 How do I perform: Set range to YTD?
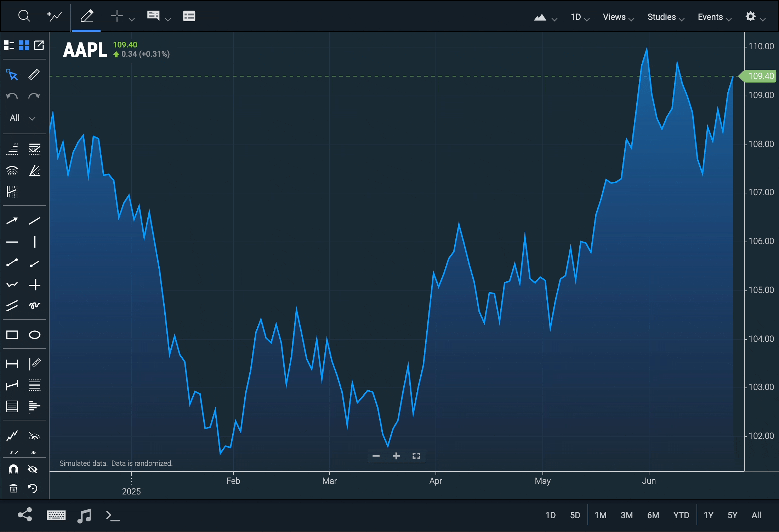pos(681,515)
